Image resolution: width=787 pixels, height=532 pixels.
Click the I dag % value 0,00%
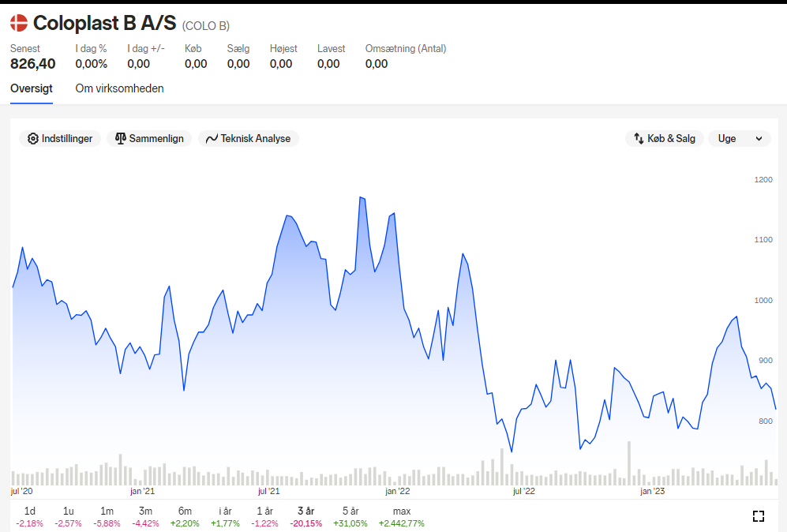tap(92, 64)
